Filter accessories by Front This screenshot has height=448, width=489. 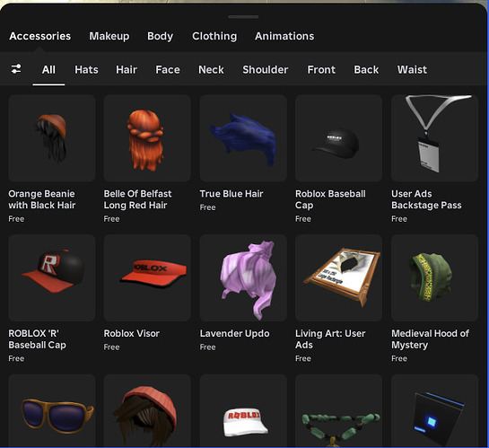[x=321, y=69]
